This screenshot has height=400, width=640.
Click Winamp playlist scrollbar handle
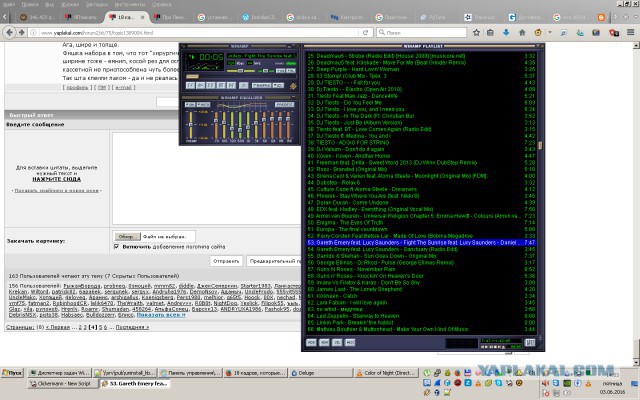[540, 145]
